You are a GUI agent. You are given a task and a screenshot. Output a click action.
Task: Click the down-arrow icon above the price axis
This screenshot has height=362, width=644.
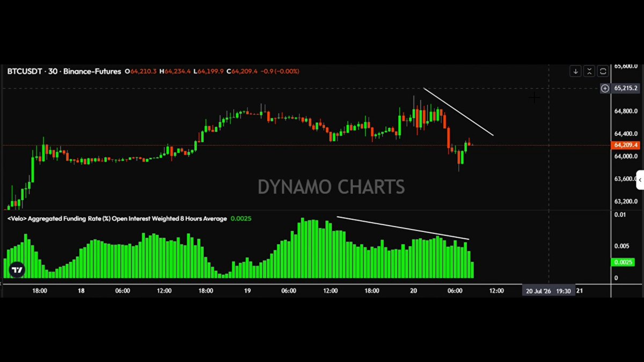click(575, 71)
